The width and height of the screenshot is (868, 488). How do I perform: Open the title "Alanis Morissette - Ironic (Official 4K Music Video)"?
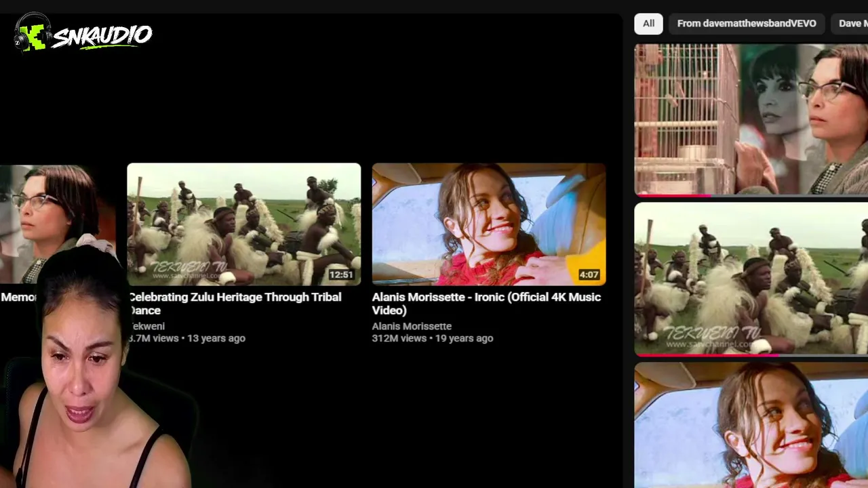pyautogui.click(x=486, y=304)
